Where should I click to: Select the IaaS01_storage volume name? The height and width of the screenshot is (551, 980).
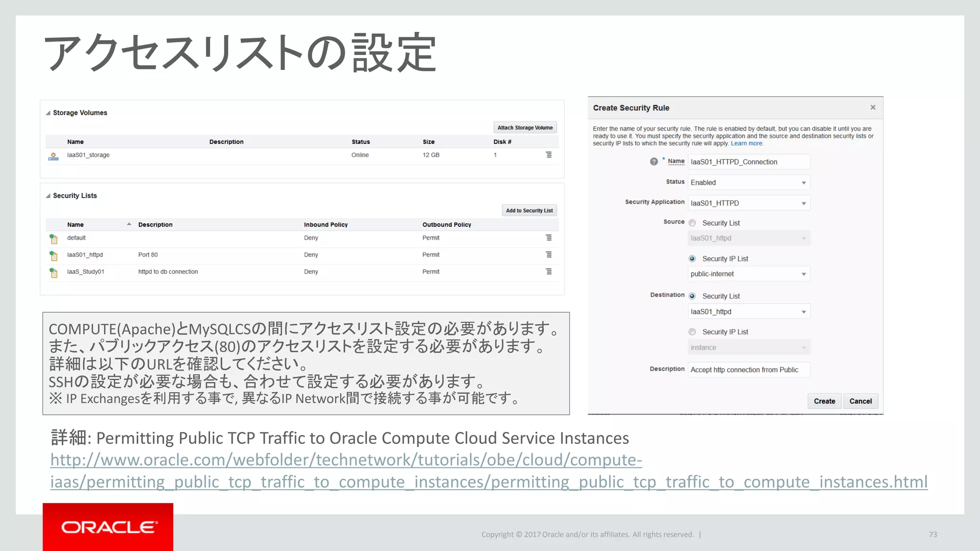89,155
